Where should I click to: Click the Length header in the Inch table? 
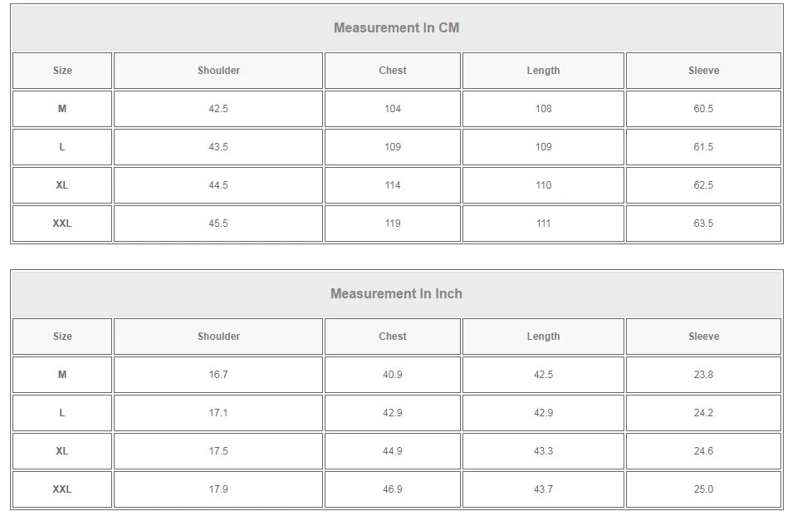click(x=543, y=337)
